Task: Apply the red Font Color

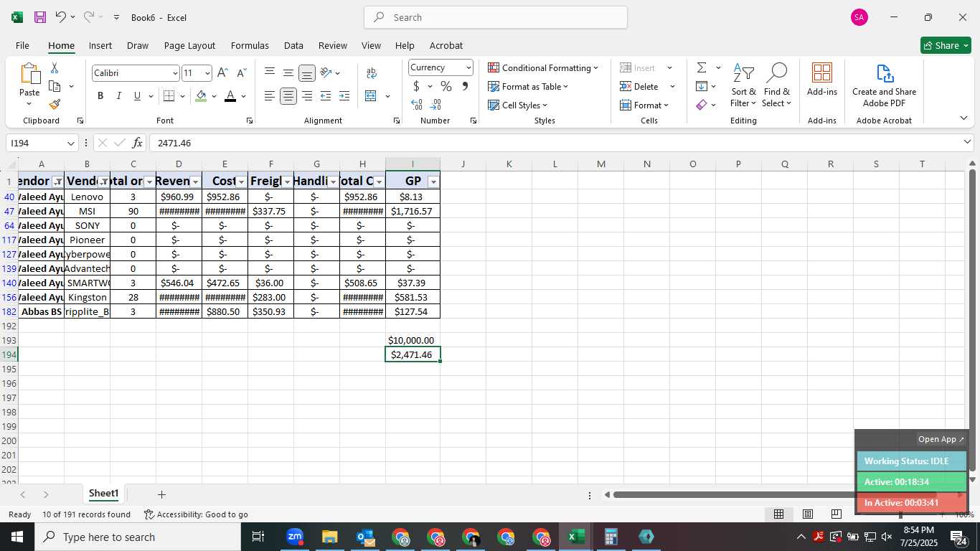Action: click(x=230, y=96)
